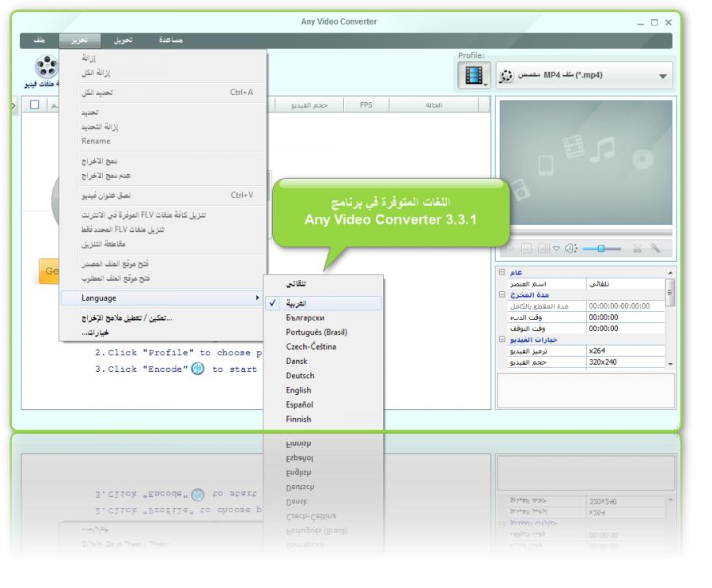
Task: Click the play button under the preview
Action: coord(507,248)
